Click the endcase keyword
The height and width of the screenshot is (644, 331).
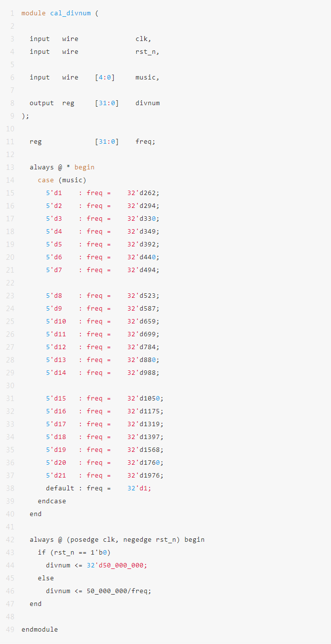pos(52,501)
